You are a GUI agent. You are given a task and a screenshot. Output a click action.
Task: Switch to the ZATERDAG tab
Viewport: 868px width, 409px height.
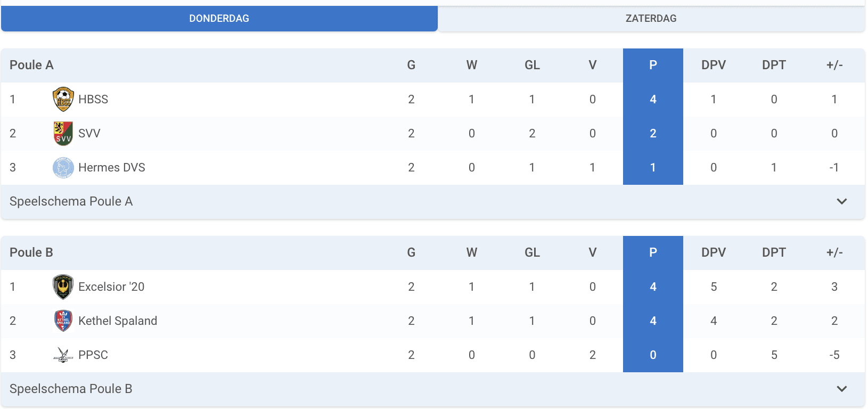click(x=651, y=19)
